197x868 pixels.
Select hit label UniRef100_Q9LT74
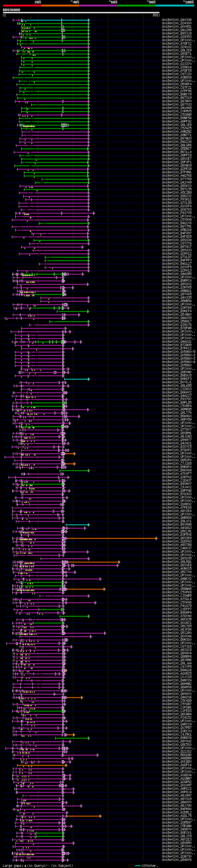(176, 413)
